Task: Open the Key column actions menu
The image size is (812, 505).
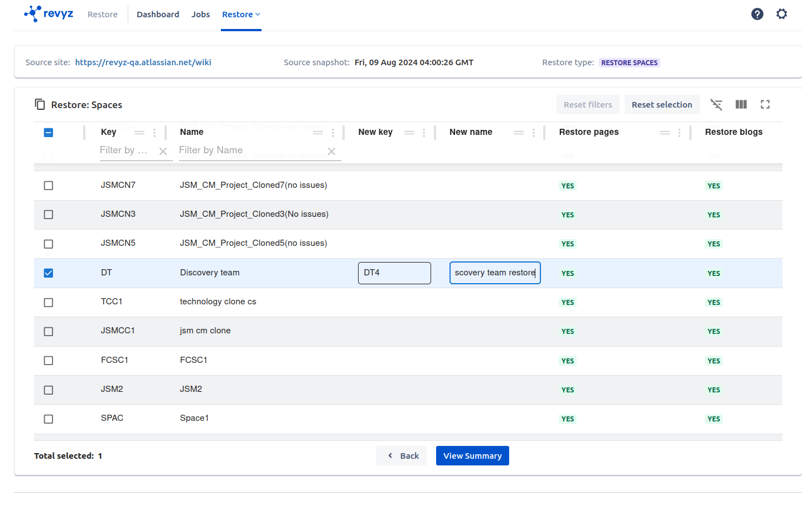Action: [x=154, y=133]
